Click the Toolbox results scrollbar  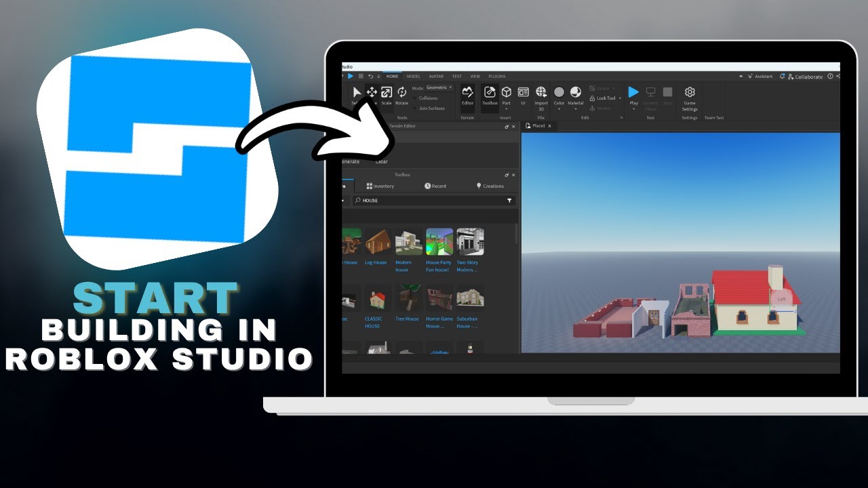point(517,232)
